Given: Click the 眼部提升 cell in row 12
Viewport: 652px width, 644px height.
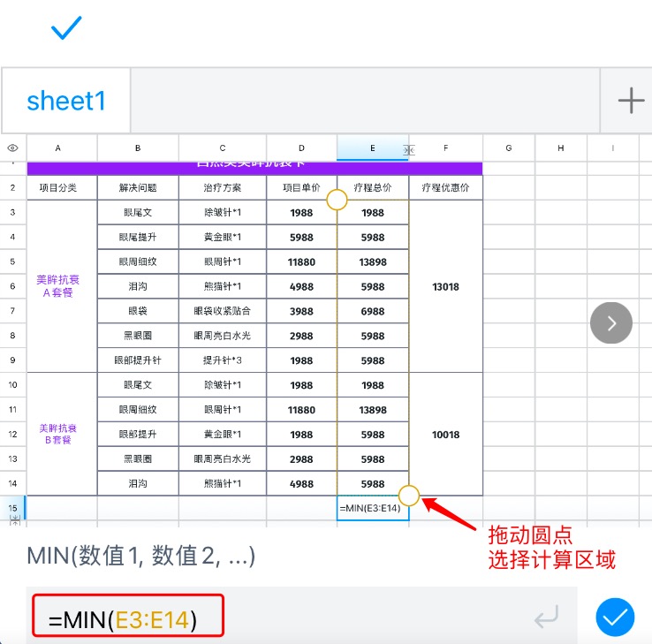Looking at the screenshot, I should [x=138, y=434].
